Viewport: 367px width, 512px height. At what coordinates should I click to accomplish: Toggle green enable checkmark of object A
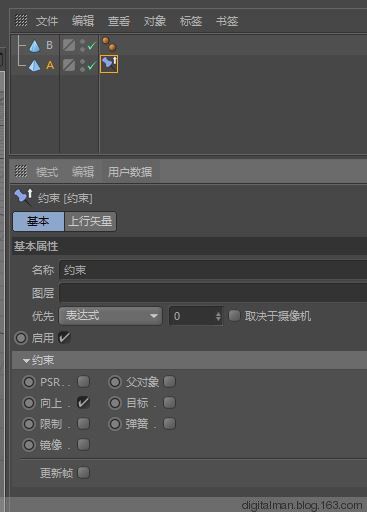91,65
